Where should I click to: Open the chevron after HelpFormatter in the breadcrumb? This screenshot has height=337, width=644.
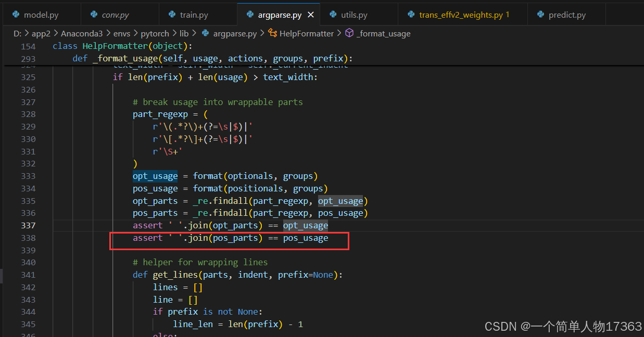[339, 33]
